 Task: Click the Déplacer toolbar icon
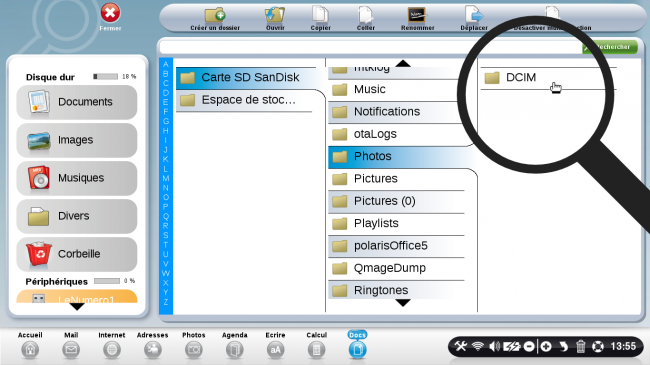(x=474, y=15)
